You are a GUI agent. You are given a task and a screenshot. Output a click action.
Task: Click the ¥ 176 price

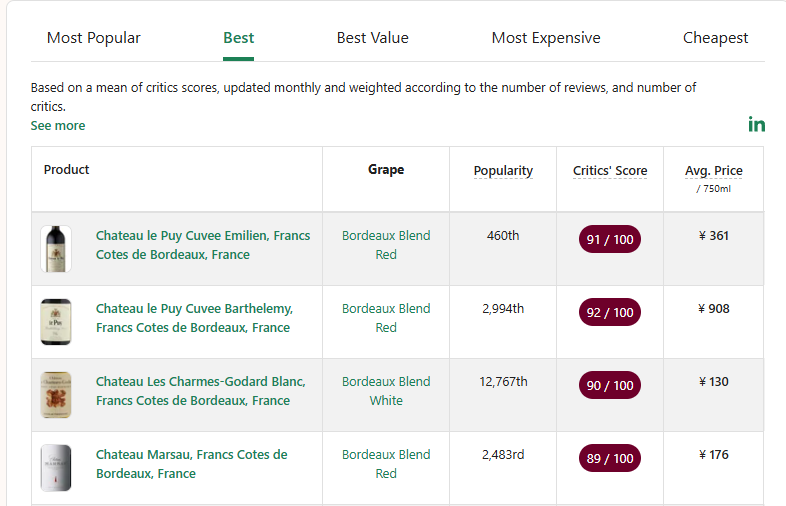click(714, 454)
